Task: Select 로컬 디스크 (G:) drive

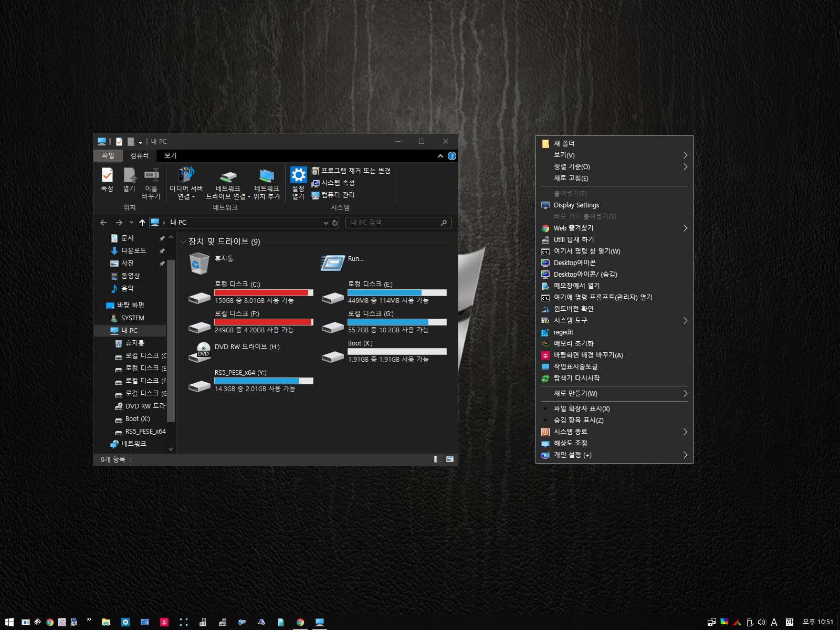Action: pyautogui.click(x=384, y=322)
